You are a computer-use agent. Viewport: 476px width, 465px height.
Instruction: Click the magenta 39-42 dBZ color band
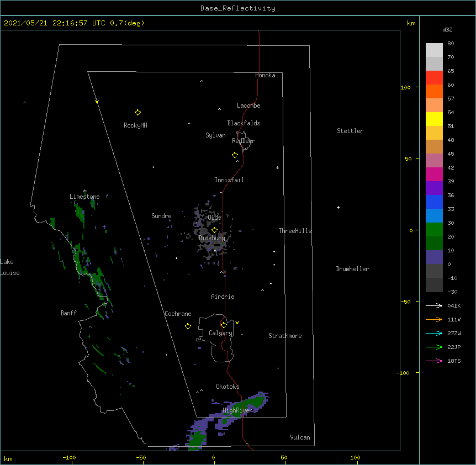(434, 174)
